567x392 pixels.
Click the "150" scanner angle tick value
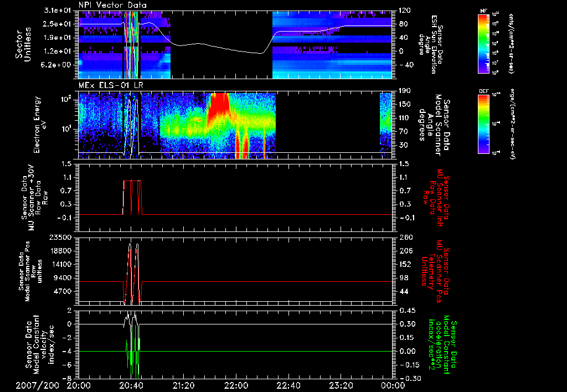[x=404, y=105]
